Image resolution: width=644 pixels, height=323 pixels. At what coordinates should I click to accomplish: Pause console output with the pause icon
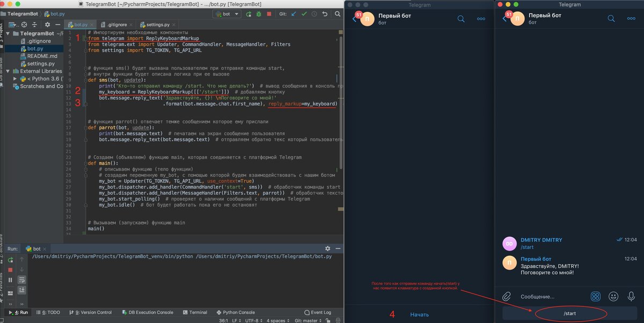coord(11,280)
